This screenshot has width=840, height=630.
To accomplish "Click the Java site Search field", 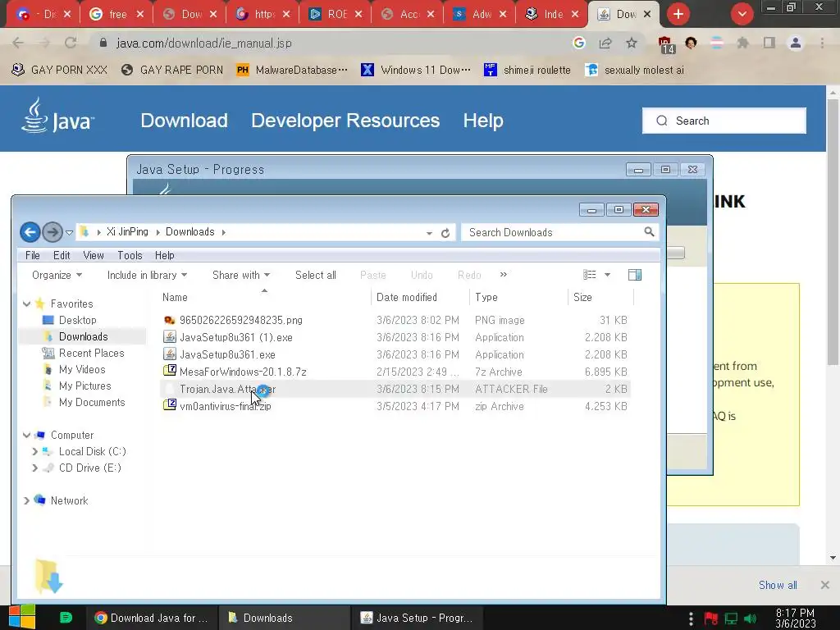I will 724,121.
